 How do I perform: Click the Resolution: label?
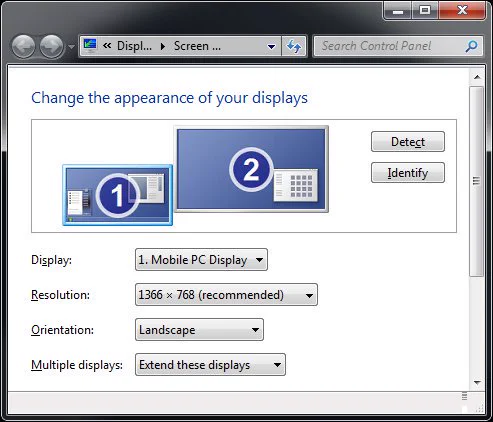[x=60, y=295]
